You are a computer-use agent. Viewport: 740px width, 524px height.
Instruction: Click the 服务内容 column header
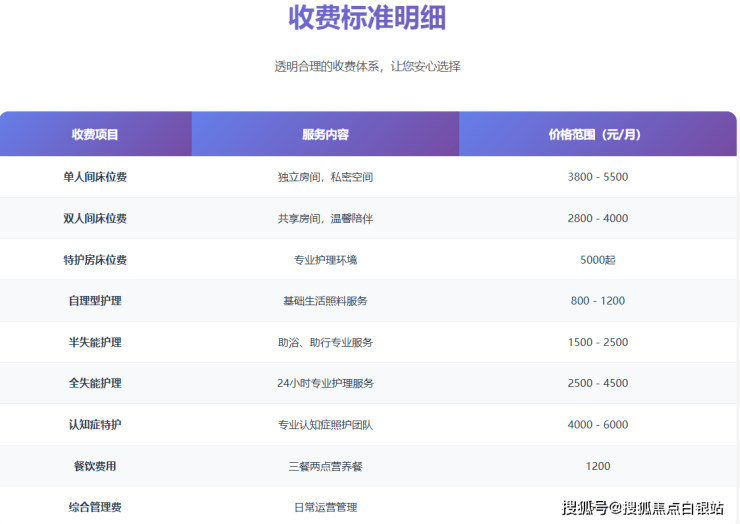[x=325, y=134]
